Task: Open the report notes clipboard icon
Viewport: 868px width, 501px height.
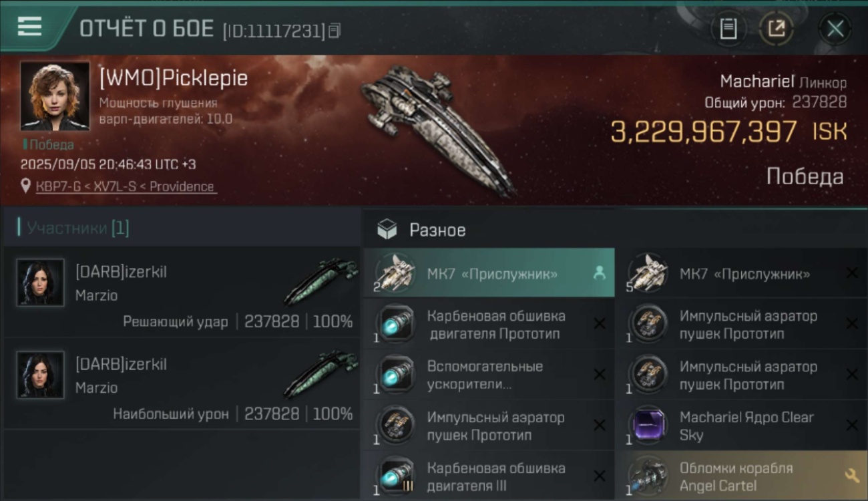Action: coord(728,29)
